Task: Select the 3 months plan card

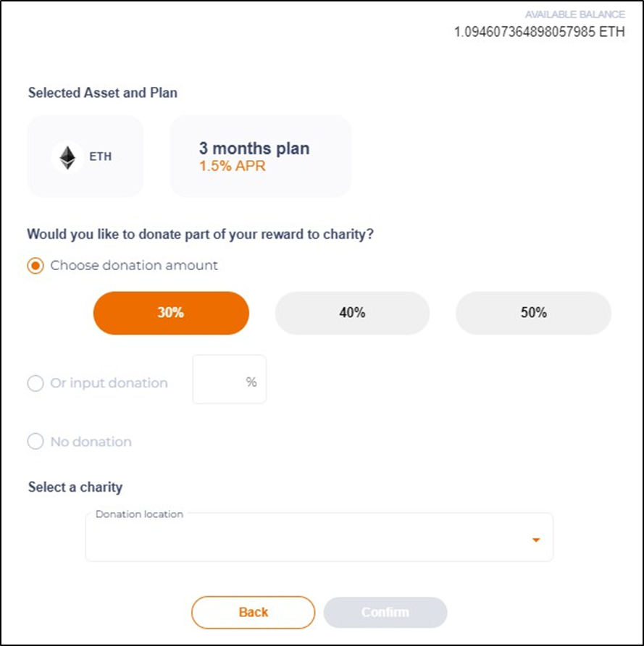Action: coord(260,156)
